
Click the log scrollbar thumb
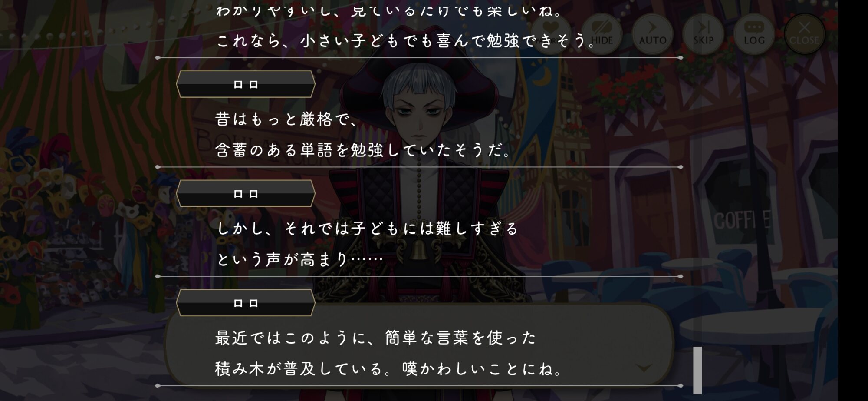697,370
